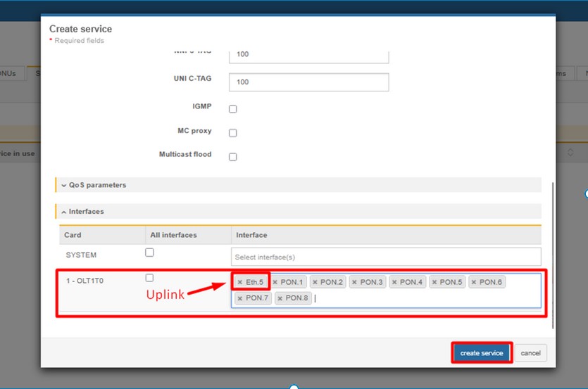Click the UNI C-TAG input field
Image resolution: width=588 pixels, height=389 pixels.
click(308, 82)
